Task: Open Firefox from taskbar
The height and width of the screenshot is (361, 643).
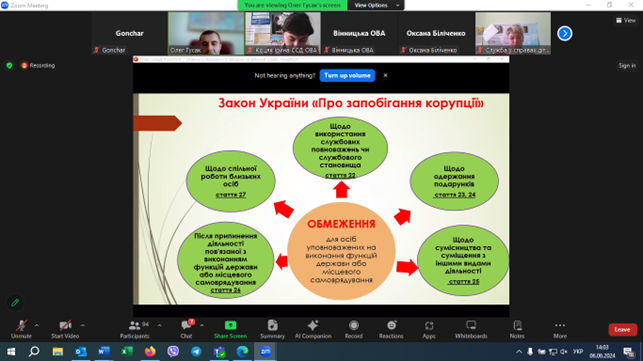Action: point(150,352)
